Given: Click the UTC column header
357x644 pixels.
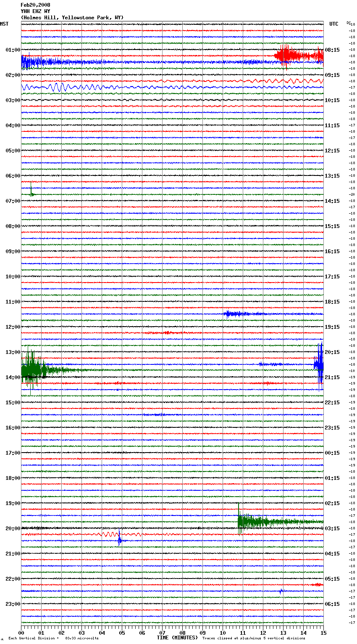Looking at the screenshot, I should point(334,24).
